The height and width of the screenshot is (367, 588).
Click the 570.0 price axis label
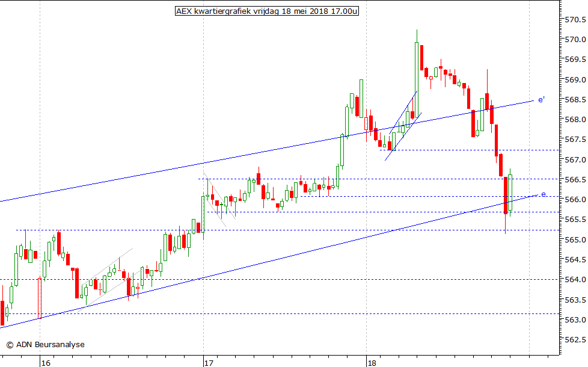point(575,39)
